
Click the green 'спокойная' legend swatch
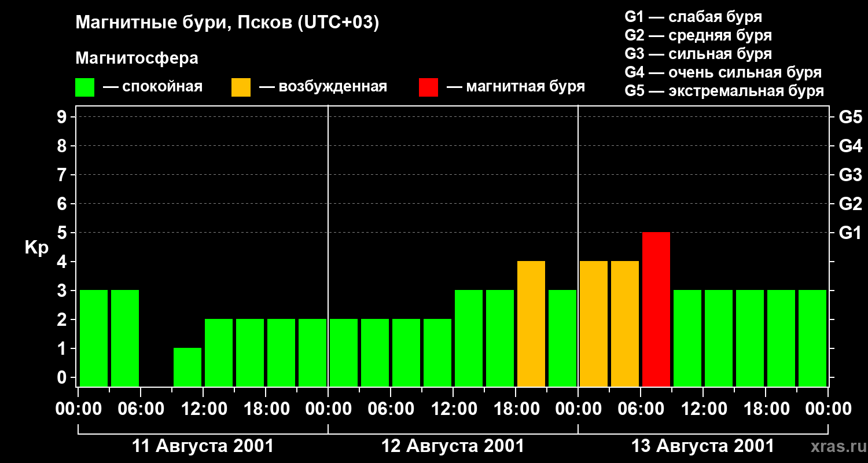pos(85,87)
